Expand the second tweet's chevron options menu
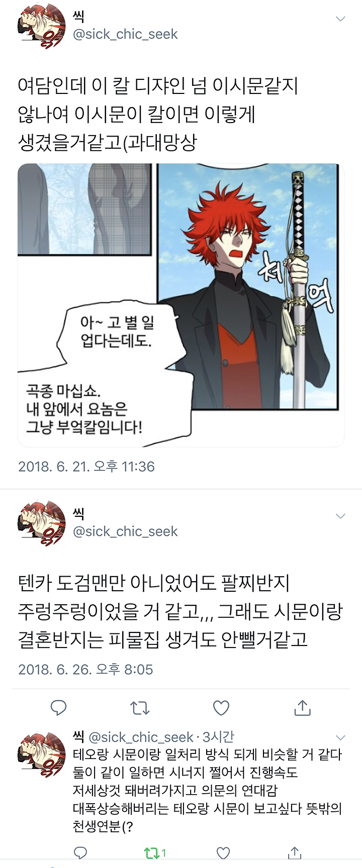Image resolution: width=362 pixels, height=868 pixels. [340, 516]
